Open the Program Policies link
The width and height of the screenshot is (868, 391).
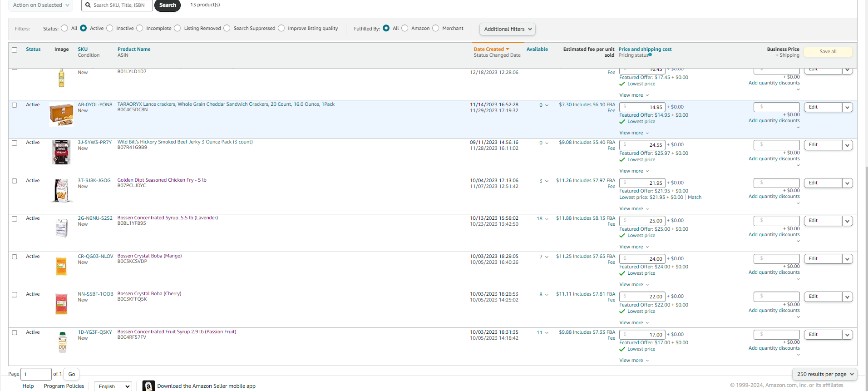(64, 386)
